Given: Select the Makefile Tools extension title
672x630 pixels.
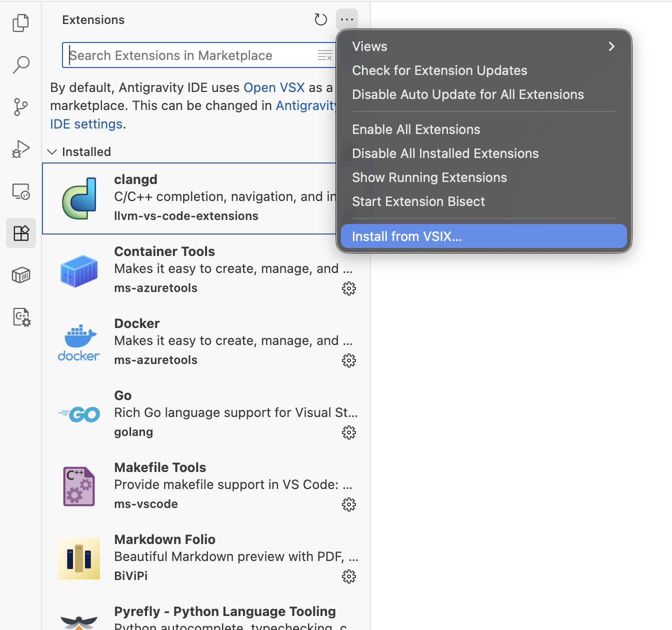Looking at the screenshot, I should pyautogui.click(x=160, y=467).
